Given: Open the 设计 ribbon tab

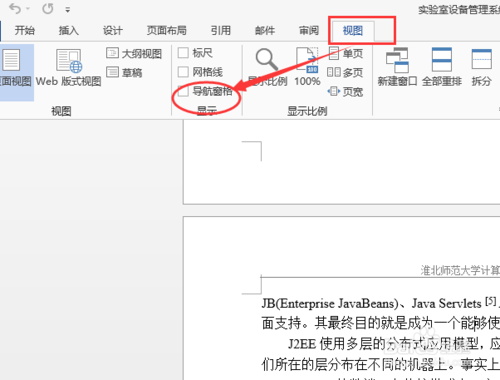Looking at the screenshot, I should [x=113, y=31].
